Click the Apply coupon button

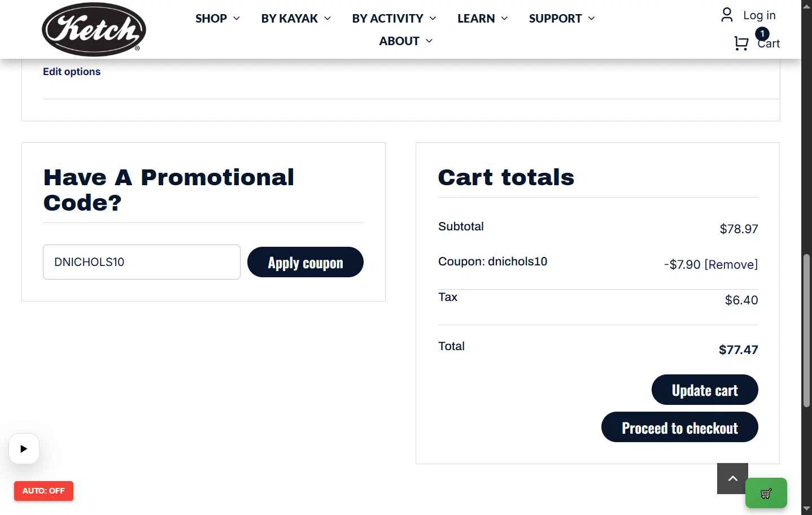(305, 262)
